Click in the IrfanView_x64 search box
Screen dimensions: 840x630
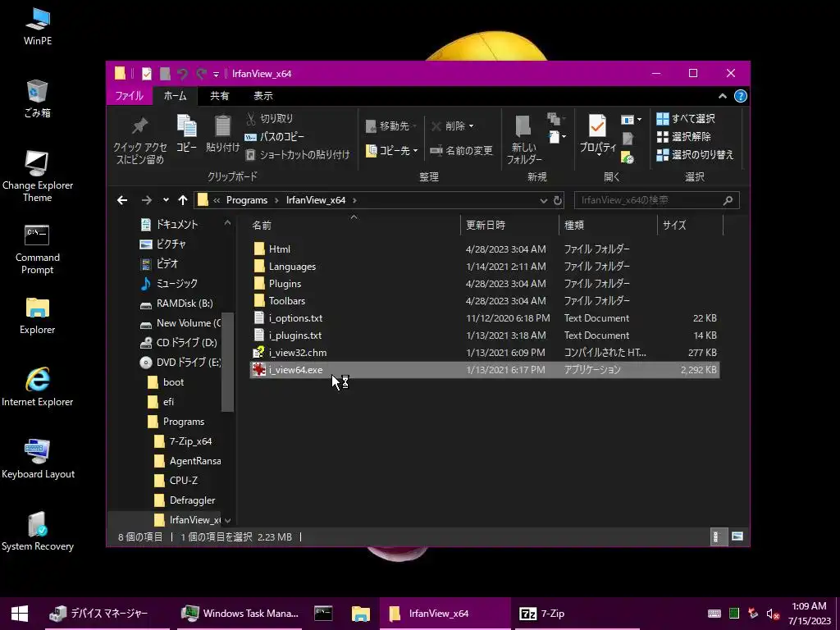656,200
